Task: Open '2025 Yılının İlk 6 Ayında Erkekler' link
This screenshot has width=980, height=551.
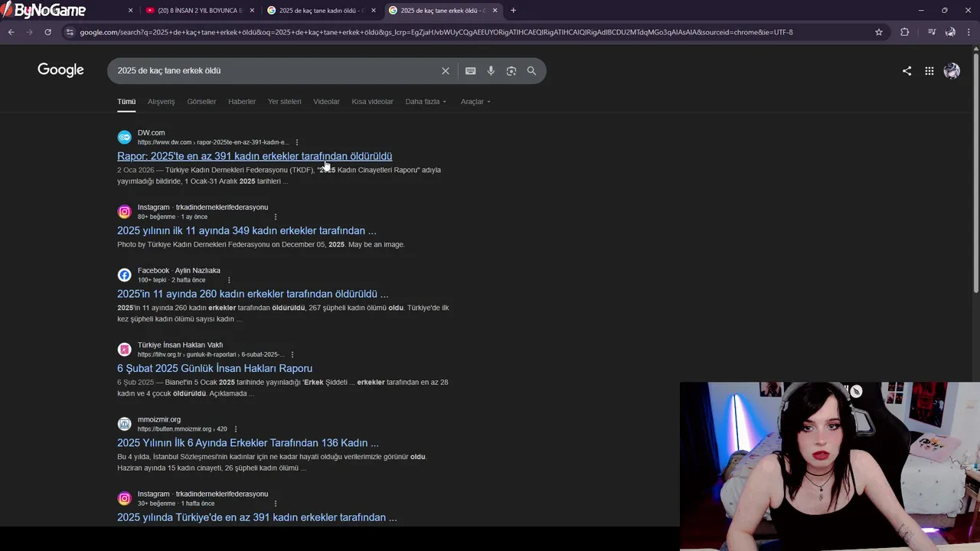Action: pyautogui.click(x=248, y=443)
